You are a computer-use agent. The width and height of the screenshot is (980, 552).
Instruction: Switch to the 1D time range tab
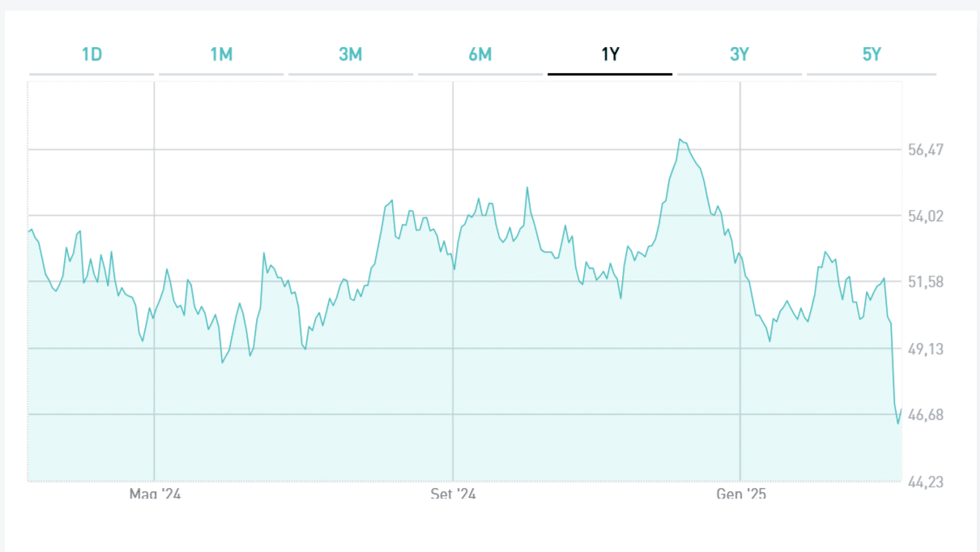(92, 55)
